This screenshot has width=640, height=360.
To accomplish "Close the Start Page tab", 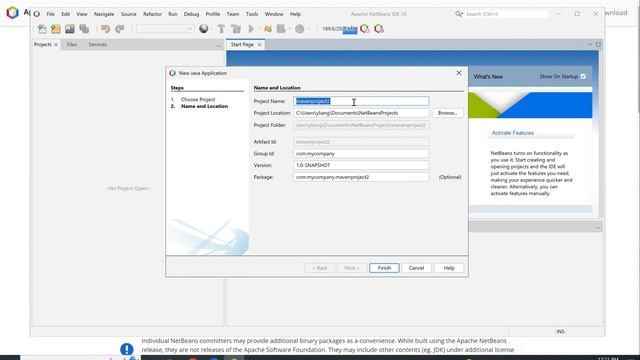I will [259, 44].
